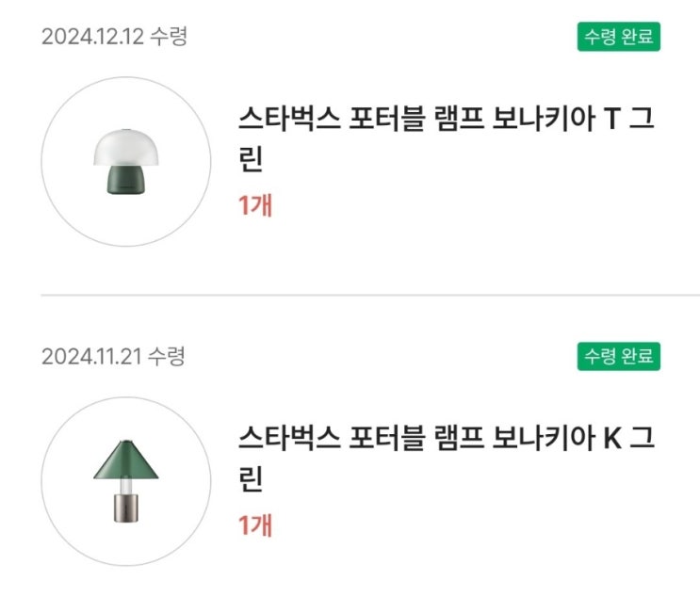Click the silver cylinder base of the K lamp
The image size is (700, 613).
[126, 508]
